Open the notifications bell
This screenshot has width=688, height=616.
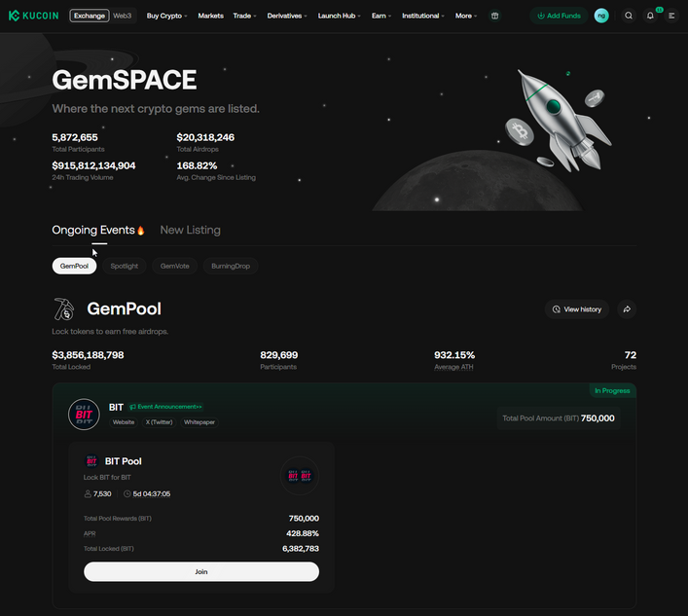(650, 16)
